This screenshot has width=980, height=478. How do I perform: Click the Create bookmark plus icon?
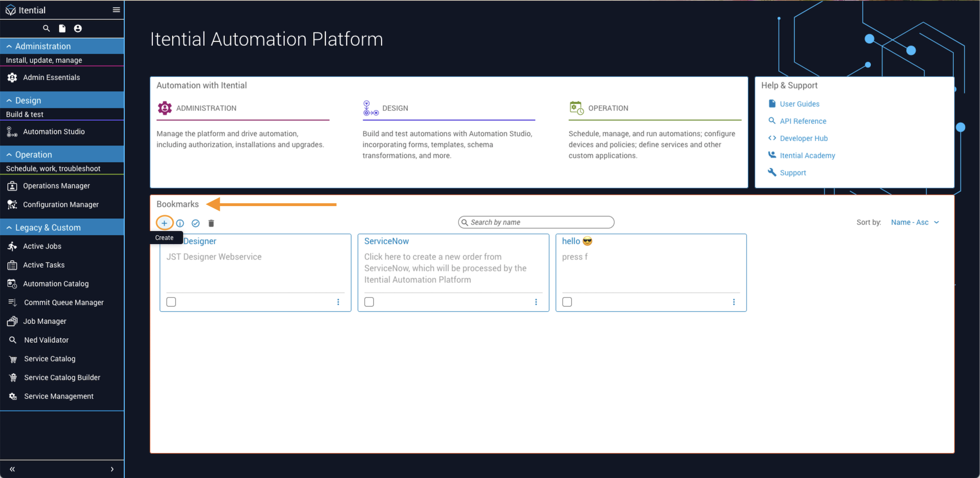(164, 223)
